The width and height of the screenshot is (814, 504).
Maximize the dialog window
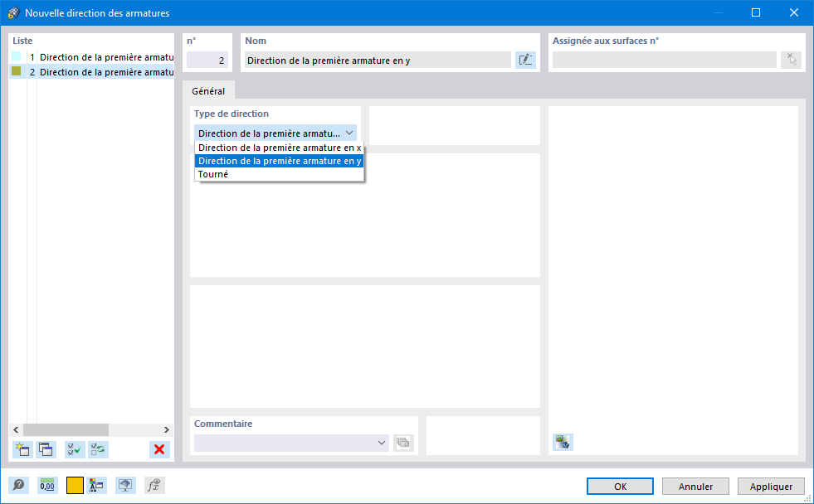756,13
